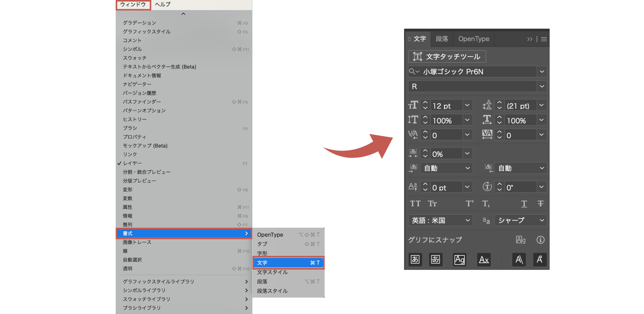
Task: Apply Subscript using the T₁ icon
Action: pyautogui.click(x=486, y=203)
